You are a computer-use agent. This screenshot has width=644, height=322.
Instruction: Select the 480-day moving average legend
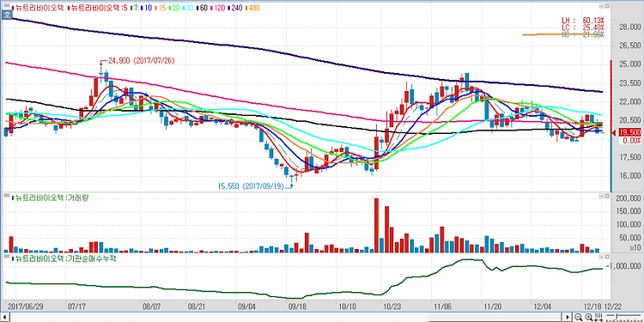click(252, 8)
